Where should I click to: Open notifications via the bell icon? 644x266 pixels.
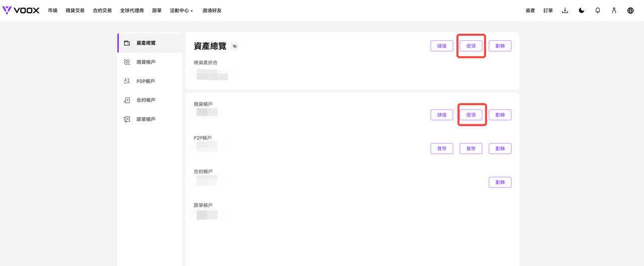(598, 11)
